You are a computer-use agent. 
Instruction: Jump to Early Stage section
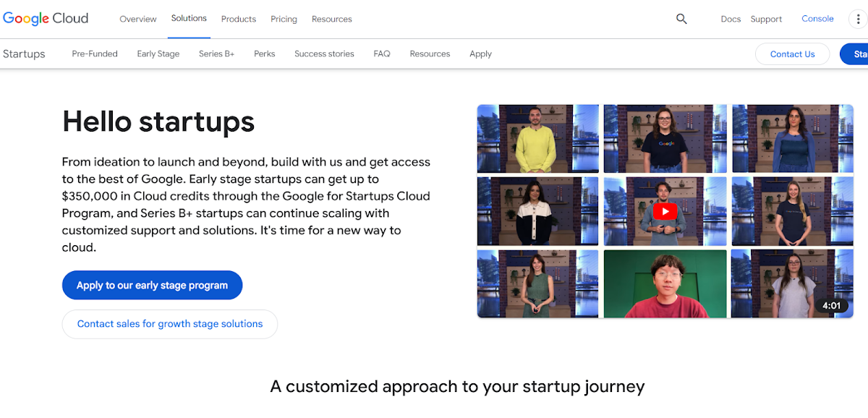click(x=158, y=54)
